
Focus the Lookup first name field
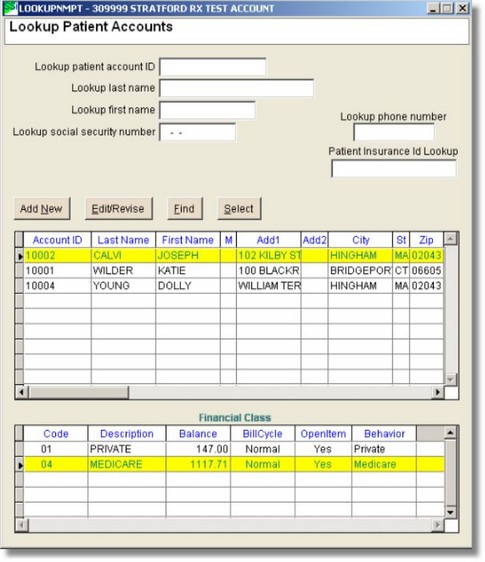(x=207, y=110)
